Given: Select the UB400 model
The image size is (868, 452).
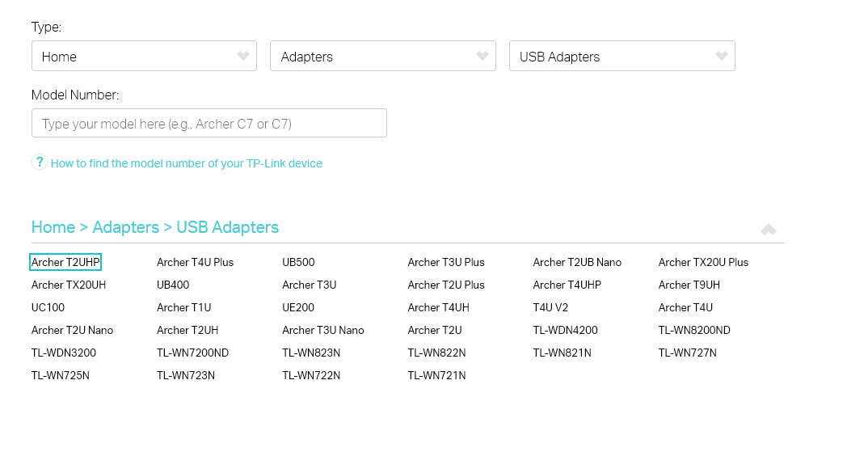Looking at the screenshot, I should 173,285.
